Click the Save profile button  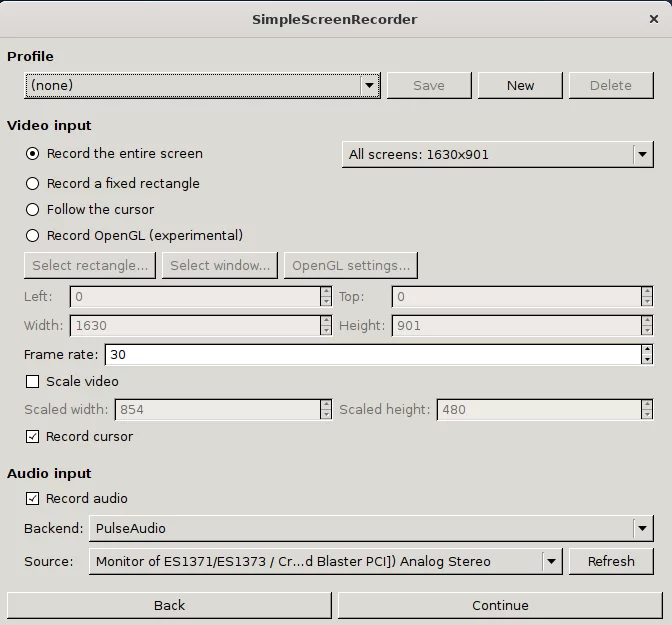tap(429, 85)
